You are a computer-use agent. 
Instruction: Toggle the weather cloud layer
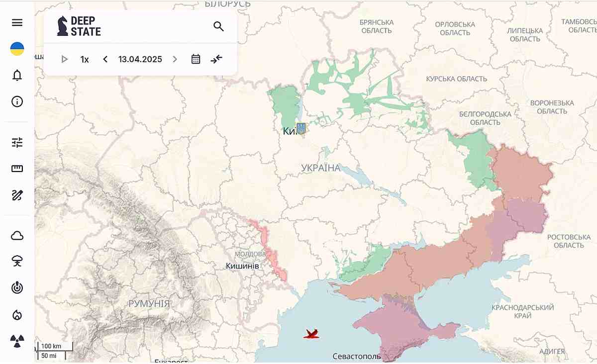click(17, 236)
